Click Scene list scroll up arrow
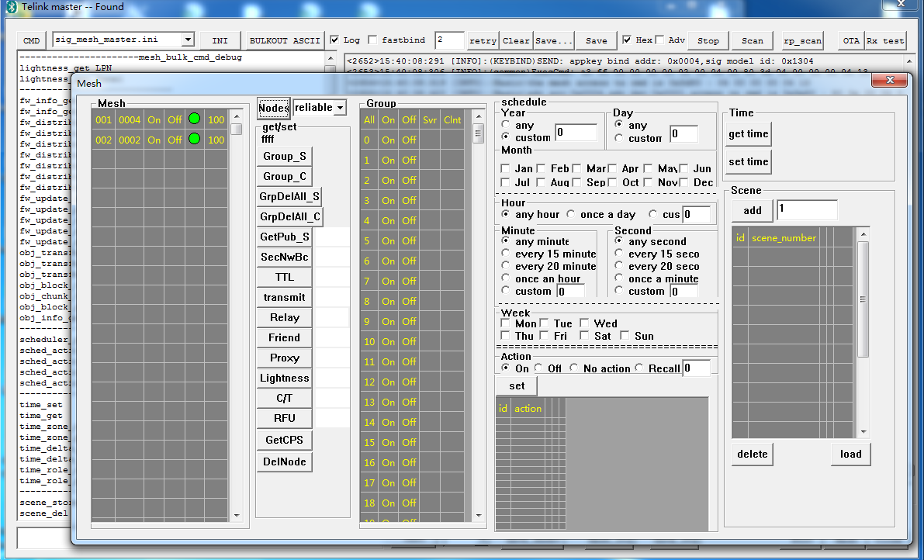The width and height of the screenshot is (924, 560). tap(863, 234)
